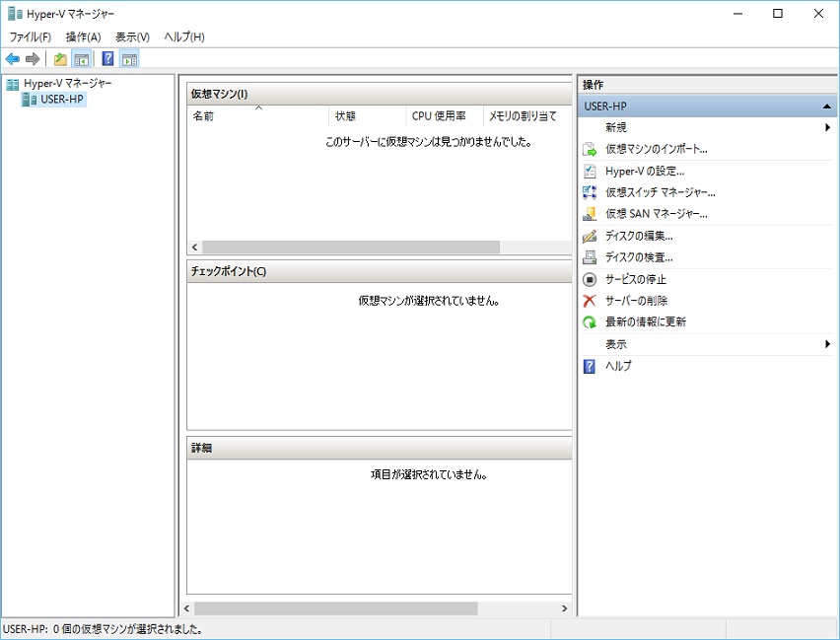Screen dimensions: 840x640
Task: Click the 仮想マシン list scroll left arrow
Action: point(194,248)
